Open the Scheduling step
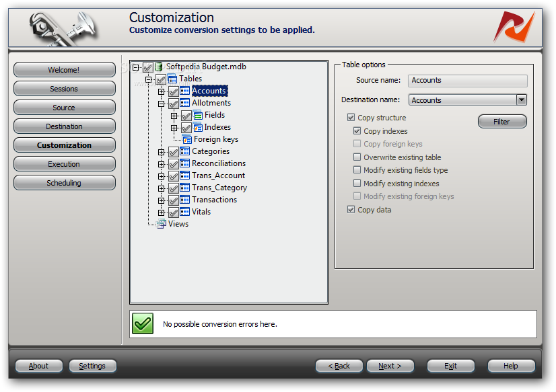Screen dimensions: 556x392 64,183
